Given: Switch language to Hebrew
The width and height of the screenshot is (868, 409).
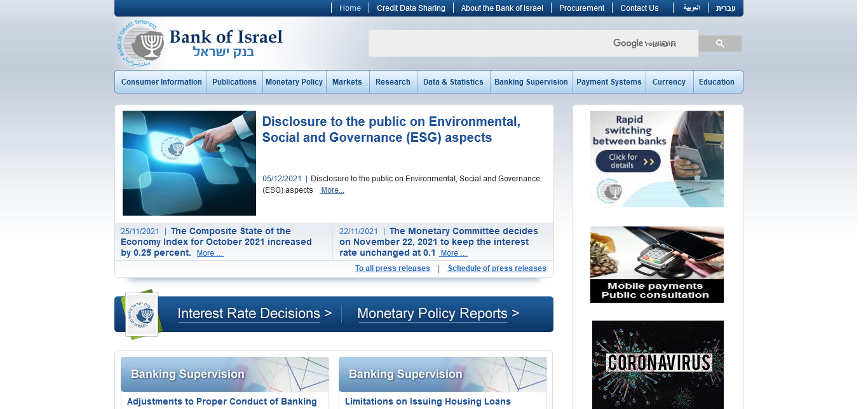Looking at the screenshot, I should 725,8.
